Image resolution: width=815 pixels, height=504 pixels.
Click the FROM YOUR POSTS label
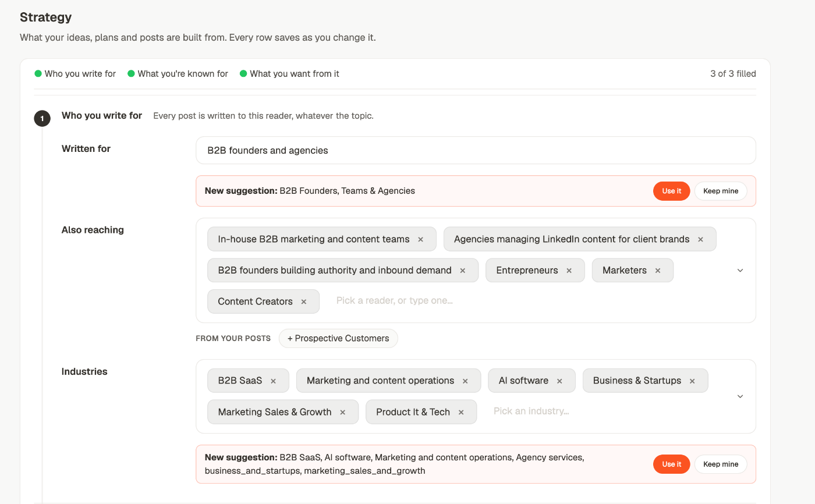click(233, 338)
